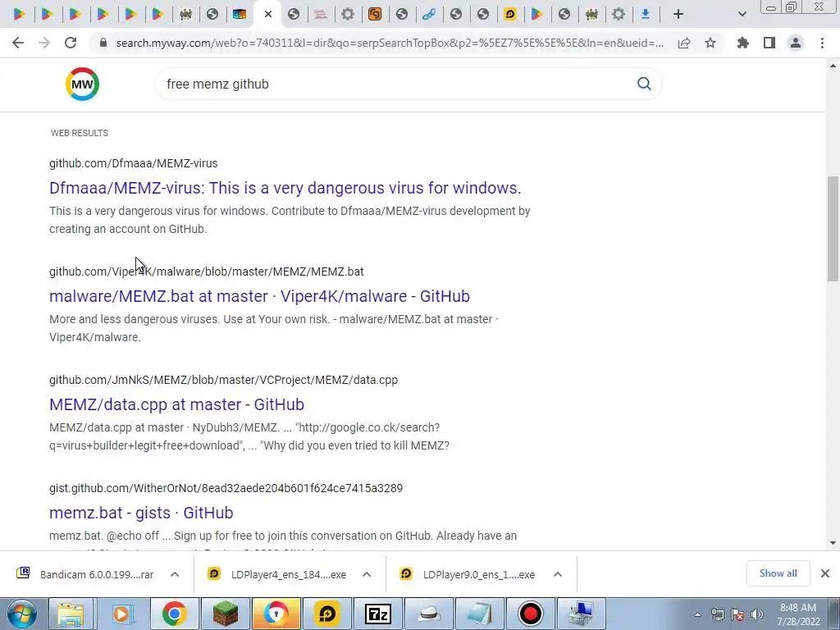
Task: Toggle the Chrome side panel
Action: click(x=769, y=43)
